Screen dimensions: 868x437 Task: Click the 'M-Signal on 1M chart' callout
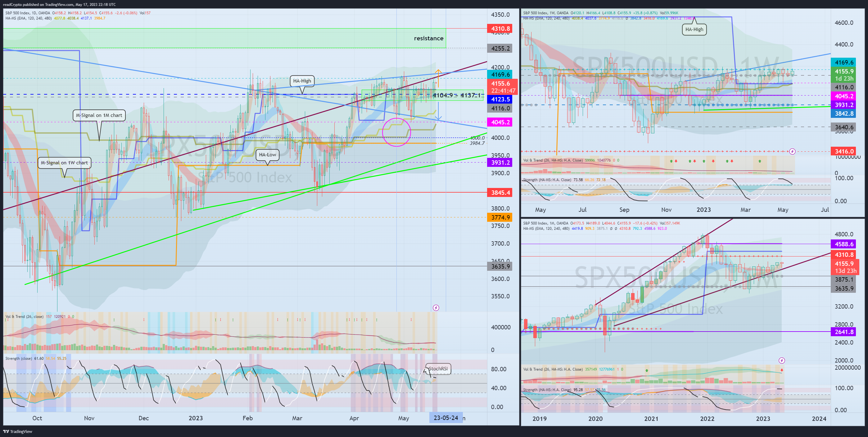[99, 115]
